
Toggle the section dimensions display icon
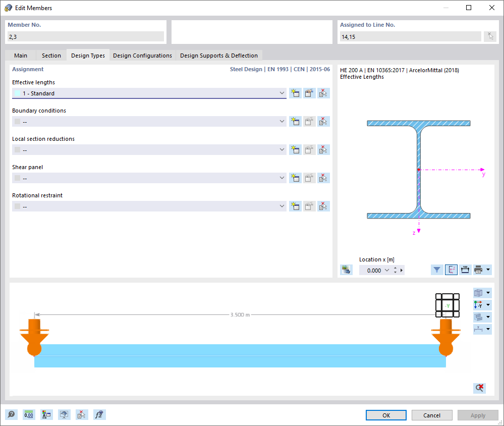(x=465, y=270)
